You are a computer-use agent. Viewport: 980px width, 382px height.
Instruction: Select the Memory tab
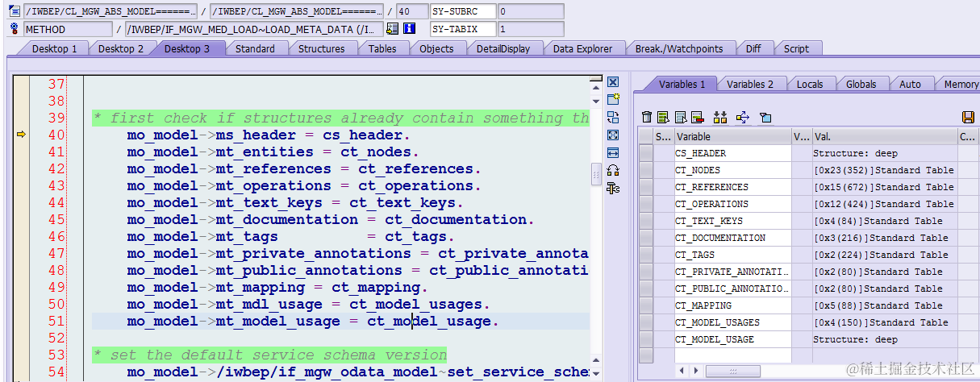click(959, 84)
